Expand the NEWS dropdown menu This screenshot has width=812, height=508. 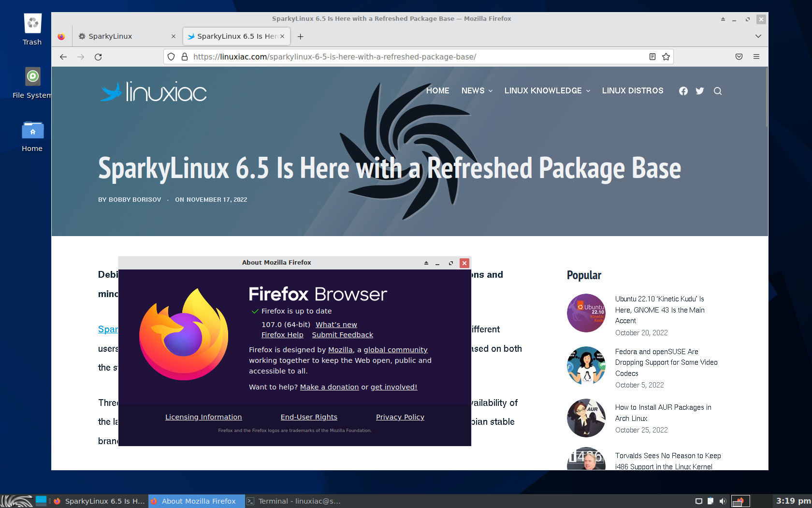477,91
